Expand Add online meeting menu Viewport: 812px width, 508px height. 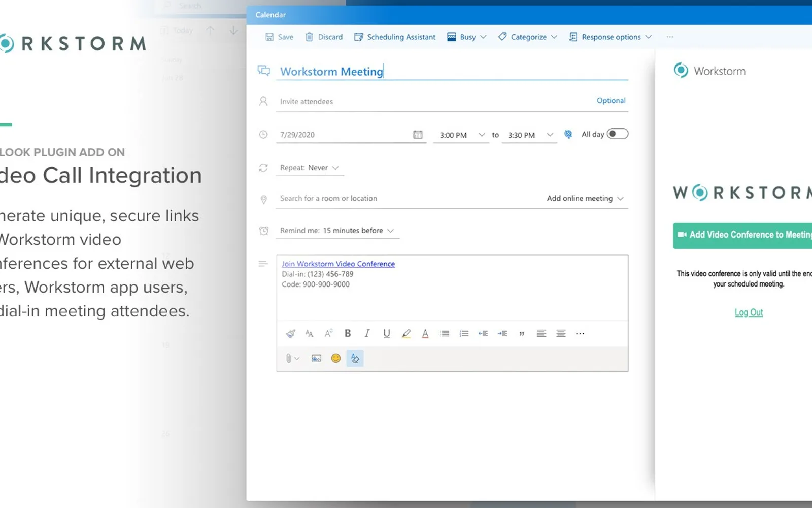coord(585,198)
